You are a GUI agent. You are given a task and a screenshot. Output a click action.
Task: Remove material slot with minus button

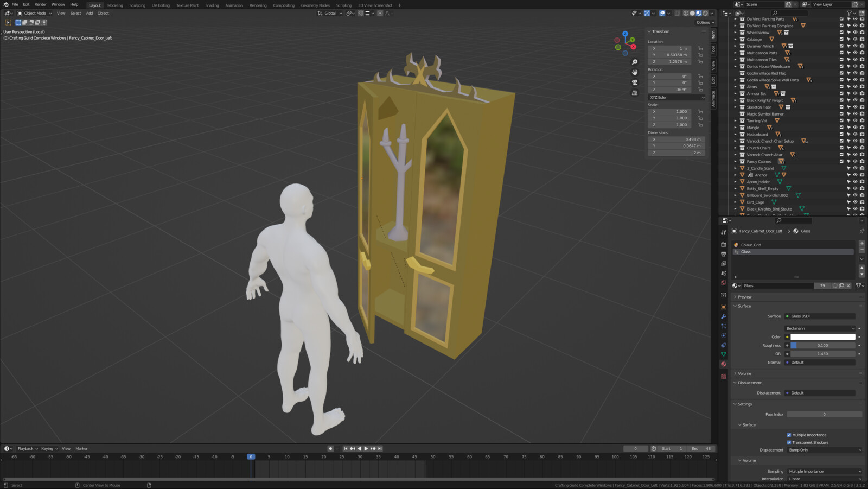pos(861,250)
